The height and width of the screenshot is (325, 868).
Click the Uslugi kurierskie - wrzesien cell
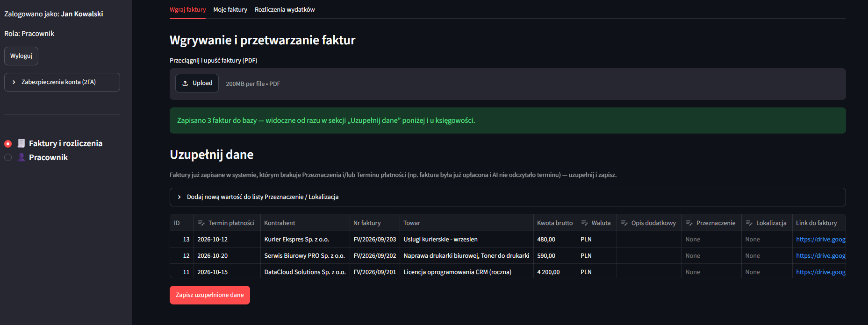[466, 239]
